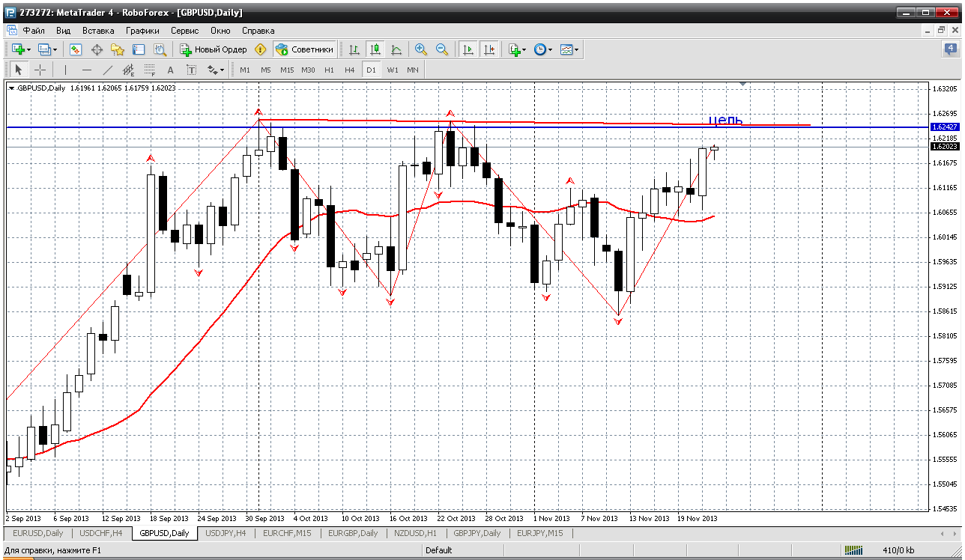This screenshot has height=560, width=965.
Task: Open the chat notifications icon showing 4
Action: click(x=951, y=49)
